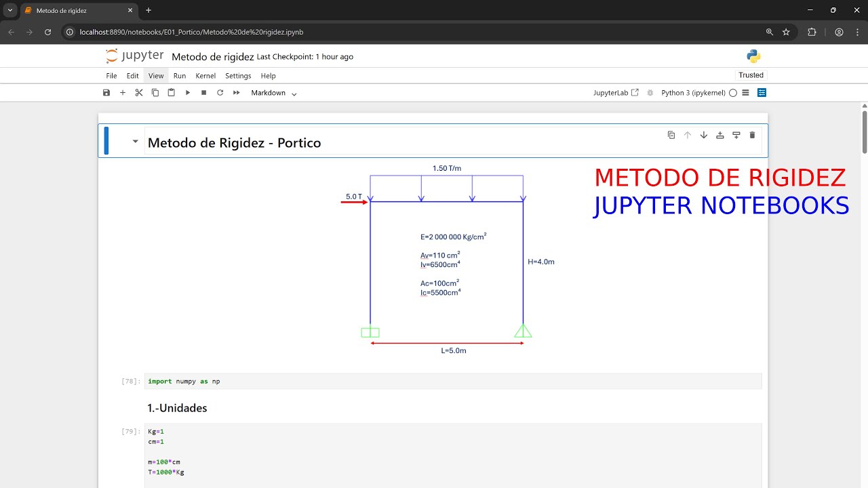Bookmark this page with the star icon

tap(787, 32)
